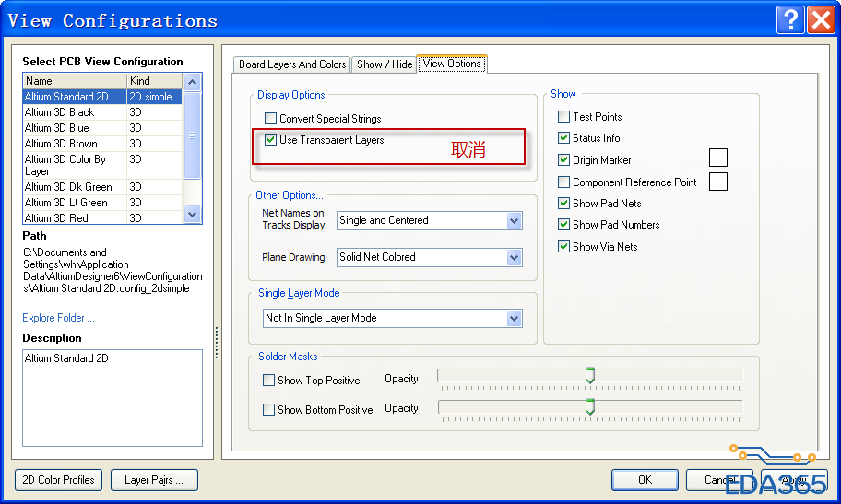
Task: Open Net Names on Tracks Display dropdown
Action: coord(514,220)
